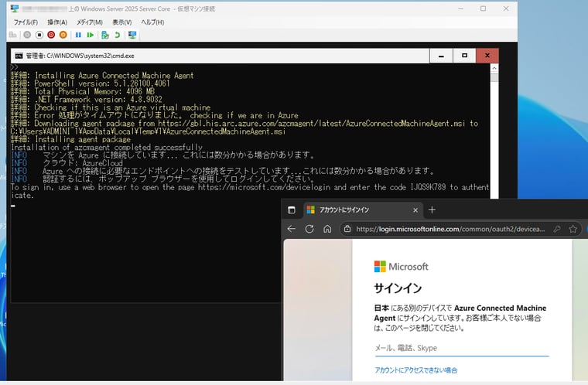588x385 pixels.
Task: Click the orange Save state icon
Action: coord(63,35)
